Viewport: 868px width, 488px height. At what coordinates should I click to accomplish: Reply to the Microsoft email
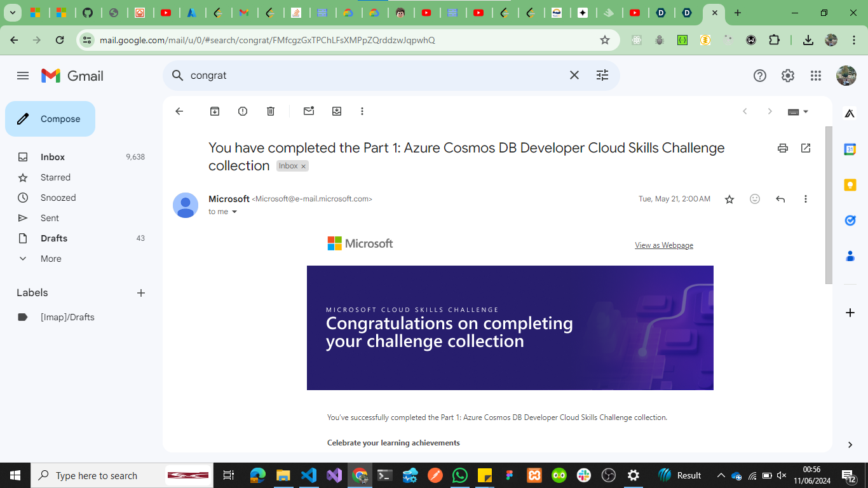click(x=780, y=199)
